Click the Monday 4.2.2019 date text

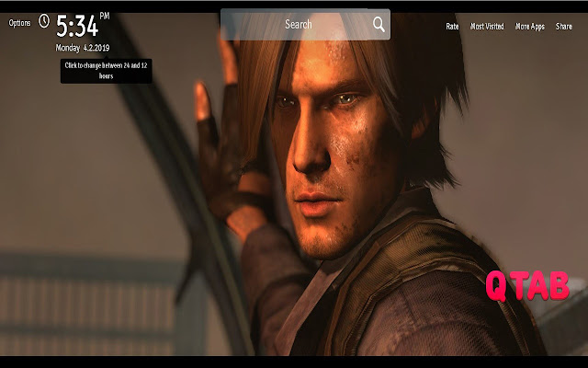click(x=83, y=48)
